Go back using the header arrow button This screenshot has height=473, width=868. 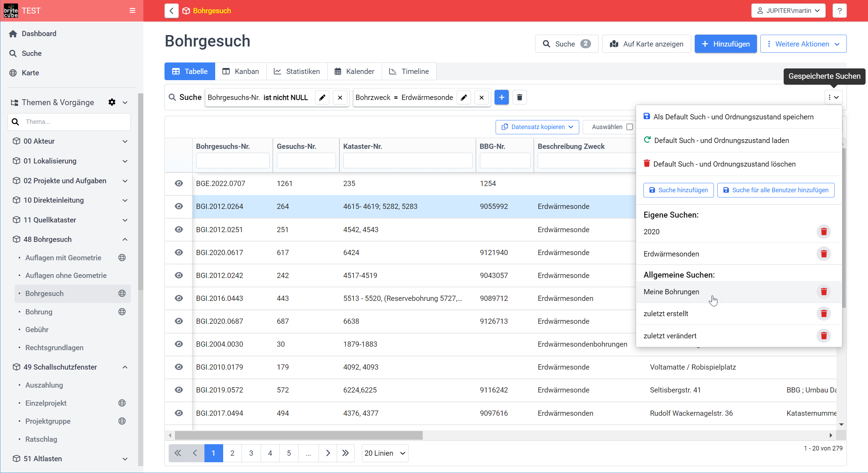[171, 11]
